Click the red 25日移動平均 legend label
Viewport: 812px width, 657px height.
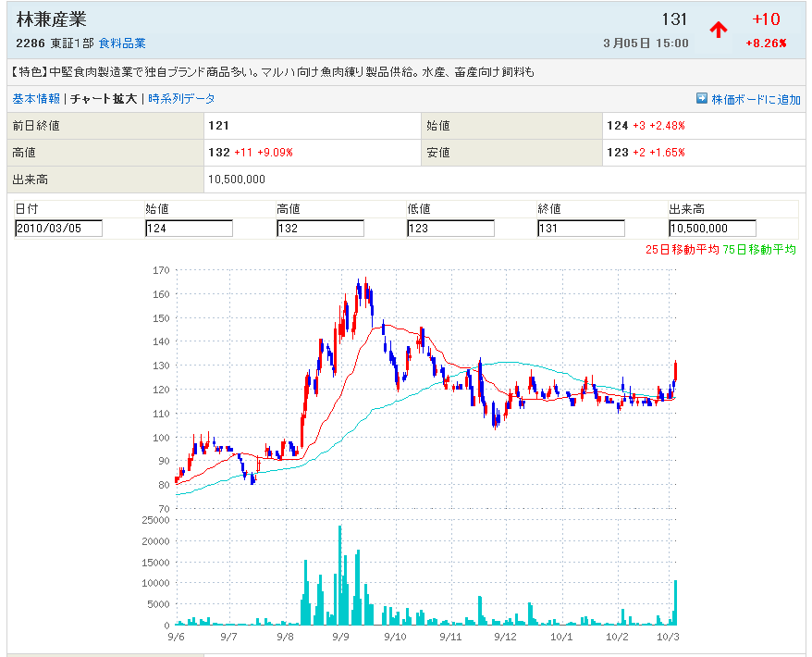coord(682,250)
